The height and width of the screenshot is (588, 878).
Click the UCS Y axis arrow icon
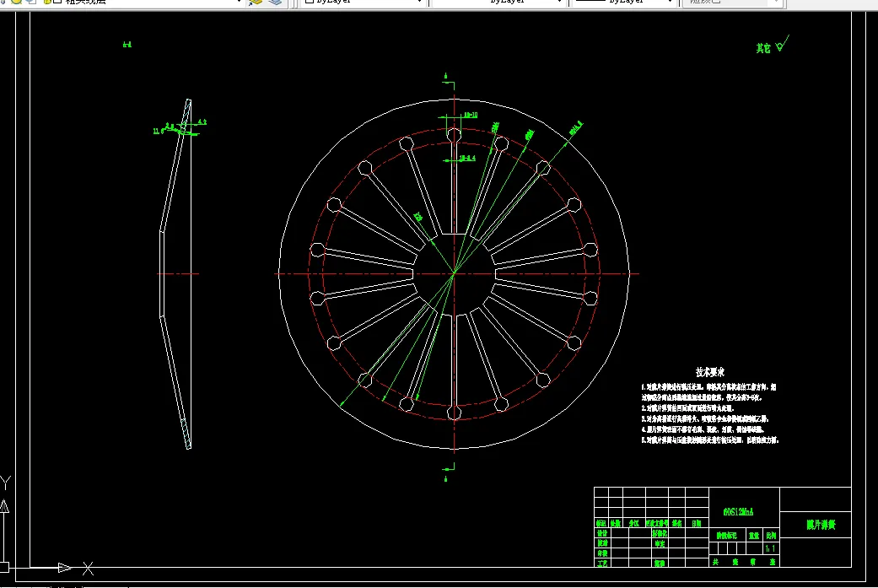4,506
